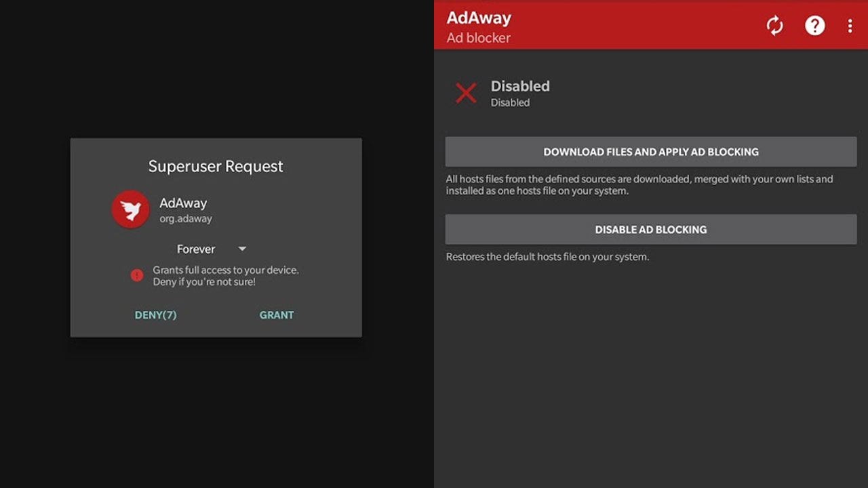This screenshot has height=488, width=868.
Task: Click the 'Grants full access to your device' warning
Action: click(x=226, y=276)
